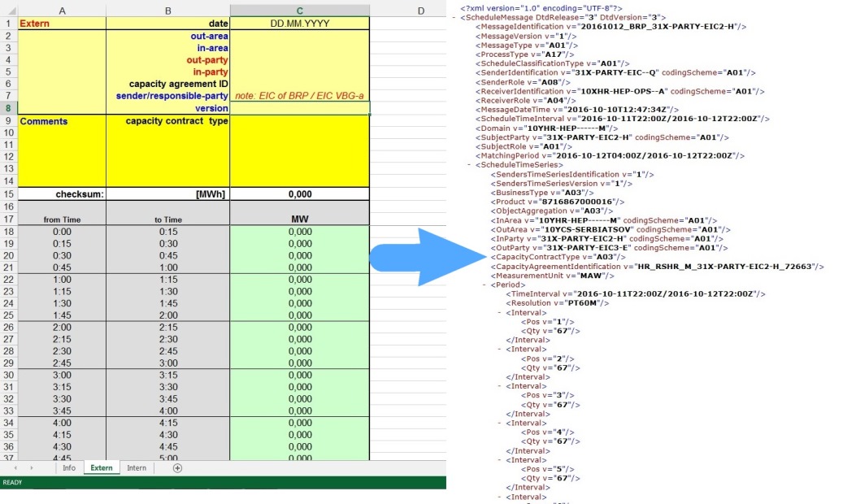
Task: Click the XML line 'MatchingPeriod'
Action: (x=611, y=156)
